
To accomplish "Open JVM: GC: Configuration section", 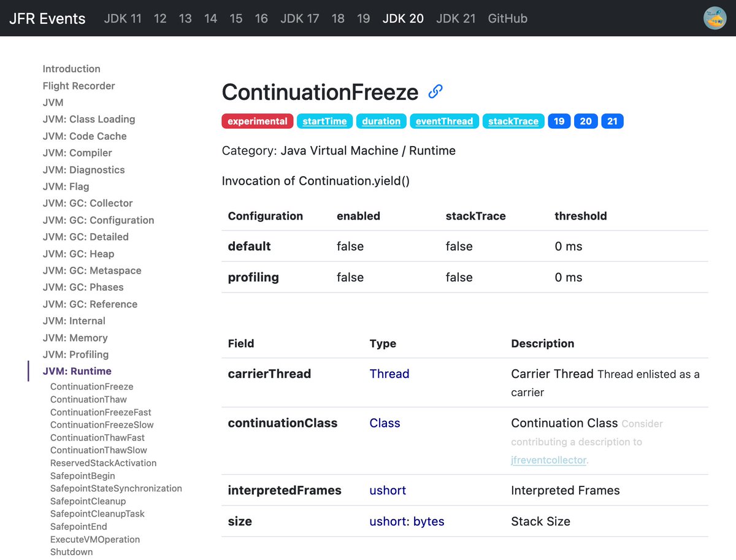I will coord(99,220).
